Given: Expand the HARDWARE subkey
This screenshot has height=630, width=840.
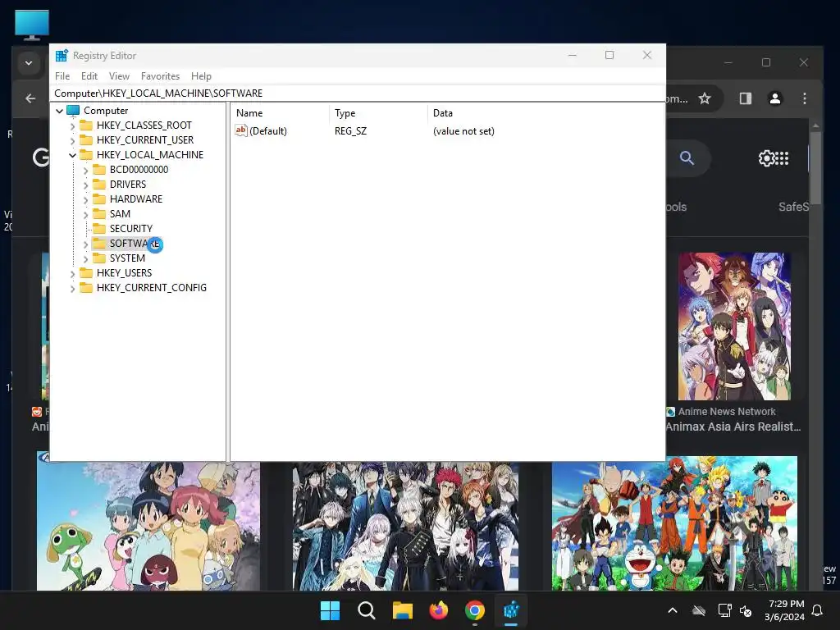Looking at the screenshot, I should 85,199.
